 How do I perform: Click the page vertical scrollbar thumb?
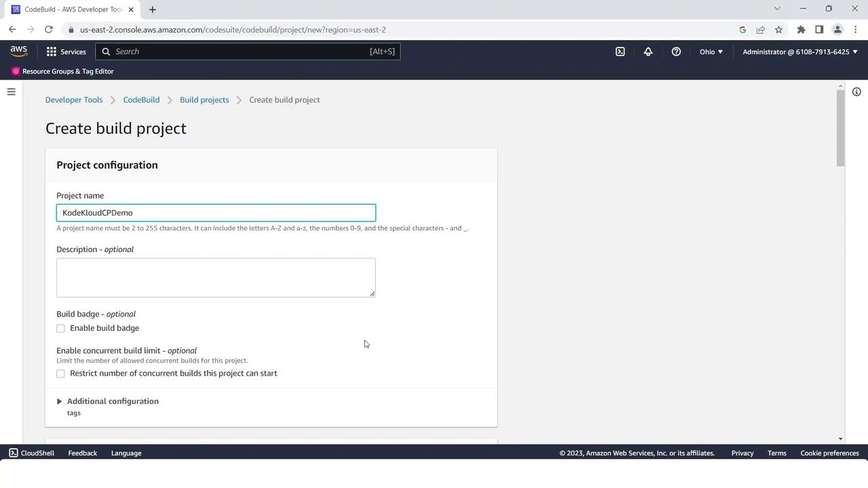841,127
